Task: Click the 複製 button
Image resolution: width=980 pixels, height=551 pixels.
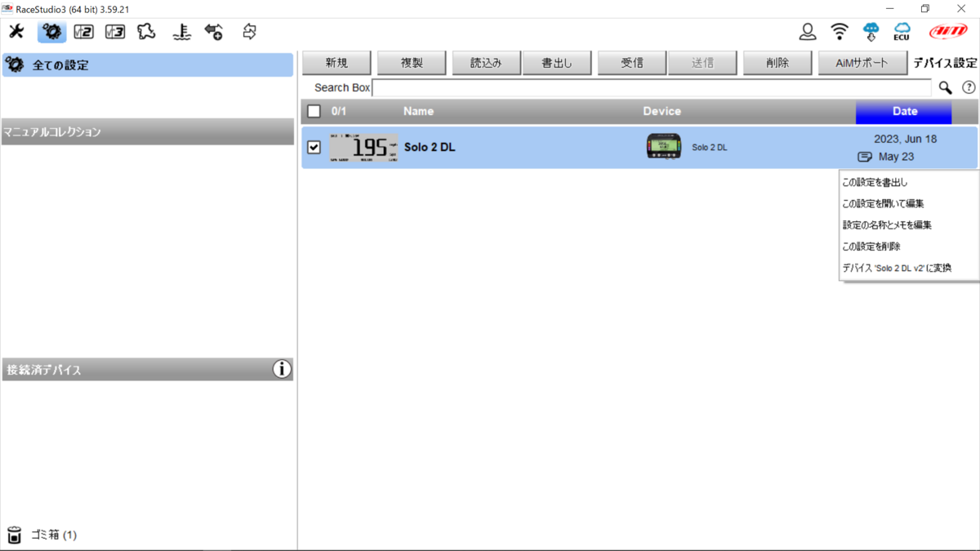Action: point(412,63)
